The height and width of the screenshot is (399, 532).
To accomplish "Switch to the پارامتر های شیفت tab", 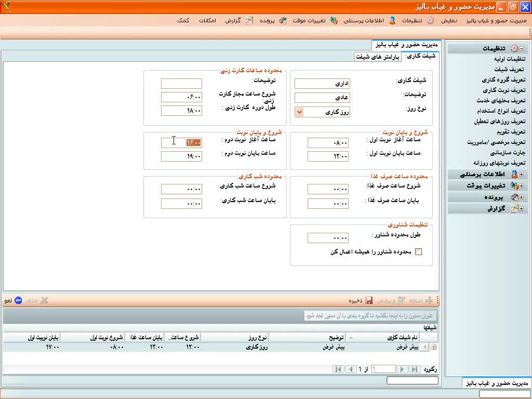I will pyautogui.click(x=378, y=57).
